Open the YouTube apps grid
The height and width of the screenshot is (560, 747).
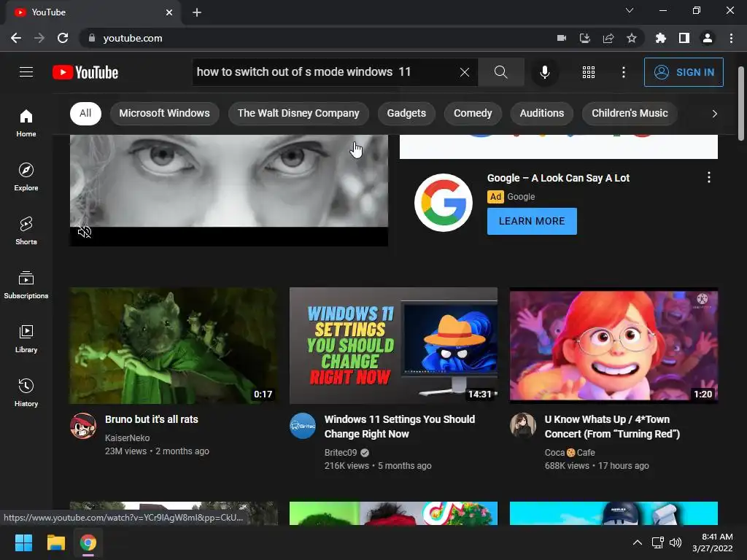pos(589,72)
